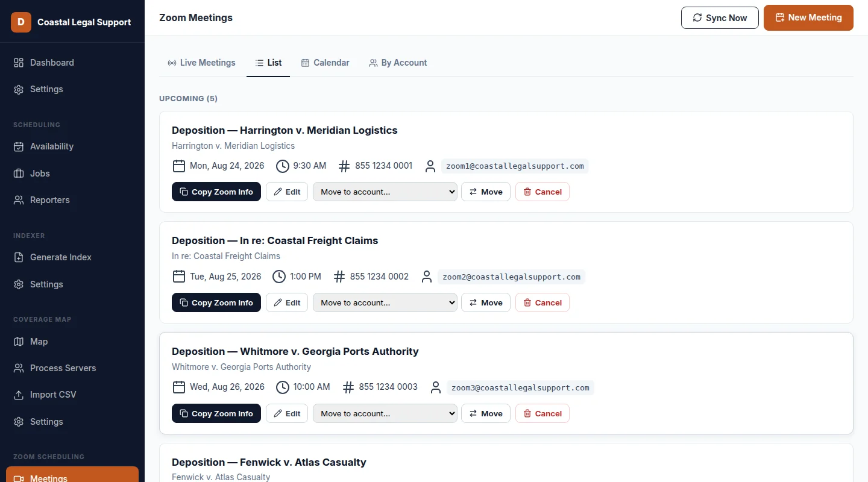Copy Zoom Info for Whitmore deposition
Screen dimensions: 868x482
click(x=216, y=413)
